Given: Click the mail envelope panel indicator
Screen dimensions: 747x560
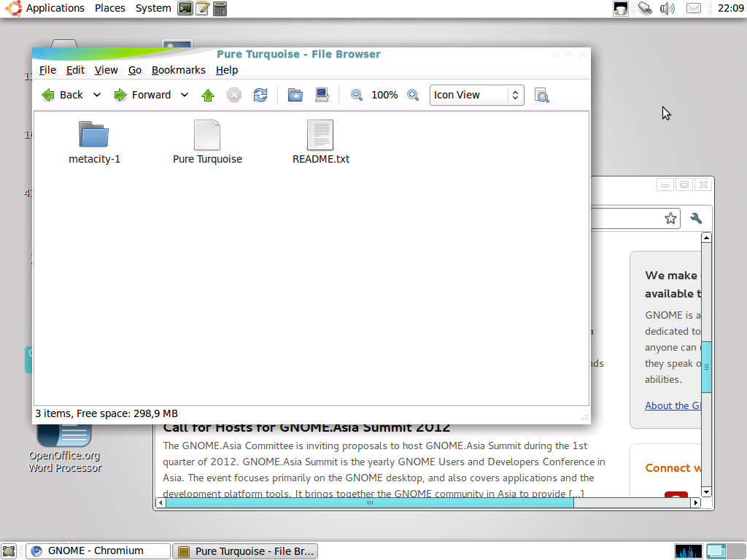Looking at the screenshot, I should click(694, 8).
